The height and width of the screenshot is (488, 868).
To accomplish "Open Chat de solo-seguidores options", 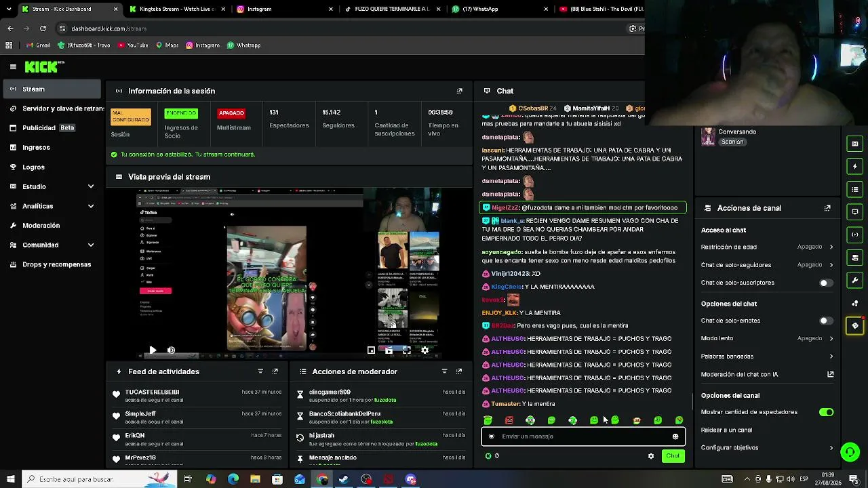I will (767, 265).
